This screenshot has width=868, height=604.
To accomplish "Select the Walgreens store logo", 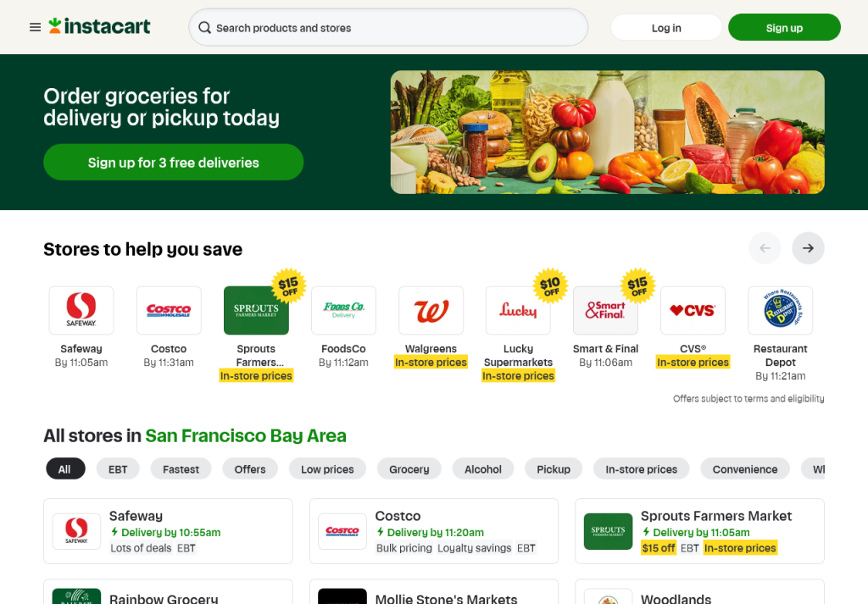I will (431, 310).
